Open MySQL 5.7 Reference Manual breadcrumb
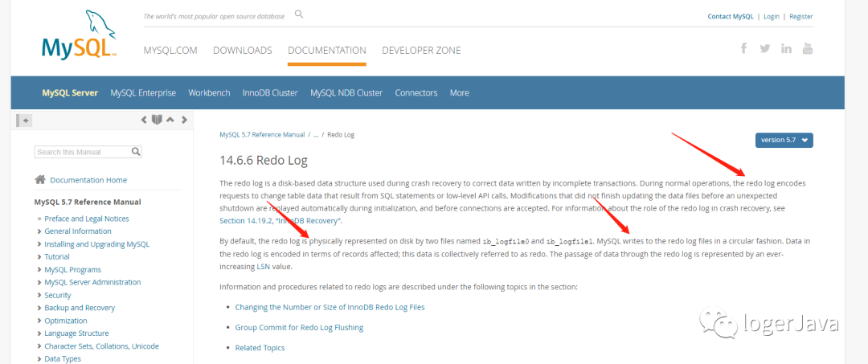Image resolution: width=868 pixels, height=364 pixels. (x=262, y=134)
